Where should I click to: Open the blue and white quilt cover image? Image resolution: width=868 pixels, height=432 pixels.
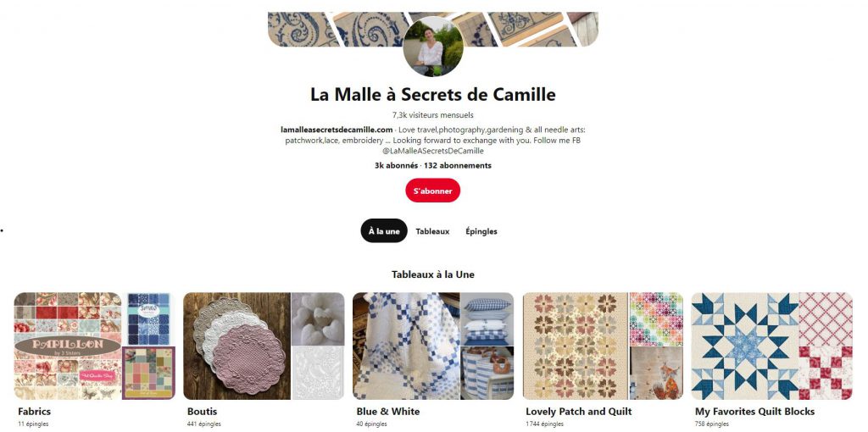406,346
